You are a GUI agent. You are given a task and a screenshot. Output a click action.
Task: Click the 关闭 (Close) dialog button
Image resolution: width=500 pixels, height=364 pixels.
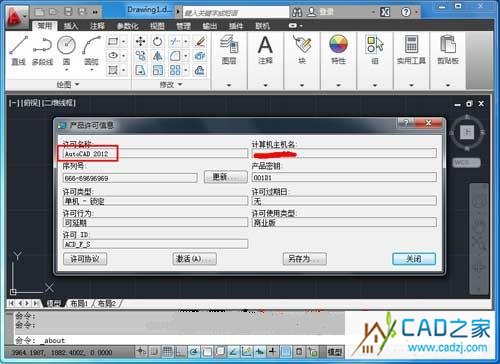coord(414,259)
